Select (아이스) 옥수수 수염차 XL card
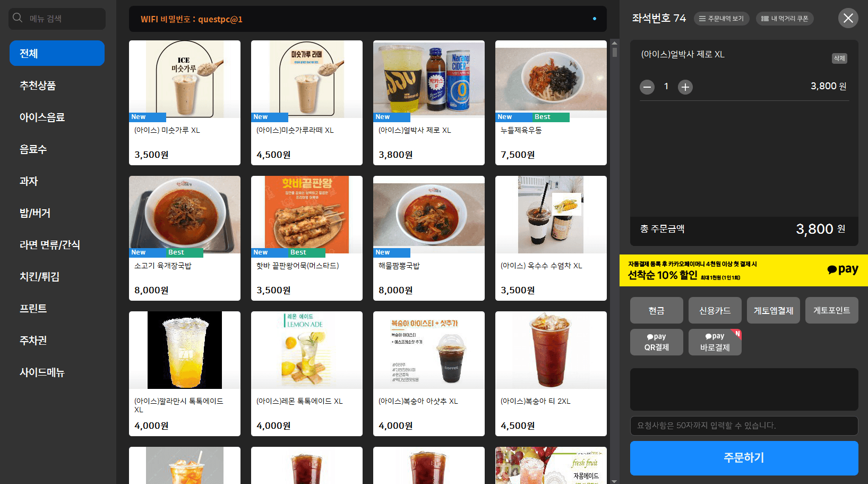868x484 pixels. tap(551, 238)
